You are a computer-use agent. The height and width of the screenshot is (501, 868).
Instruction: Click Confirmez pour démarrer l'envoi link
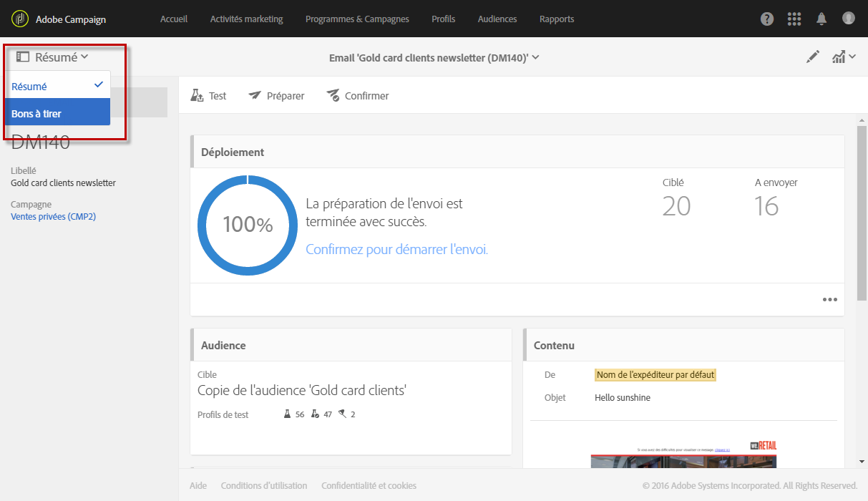coord(396,250)
